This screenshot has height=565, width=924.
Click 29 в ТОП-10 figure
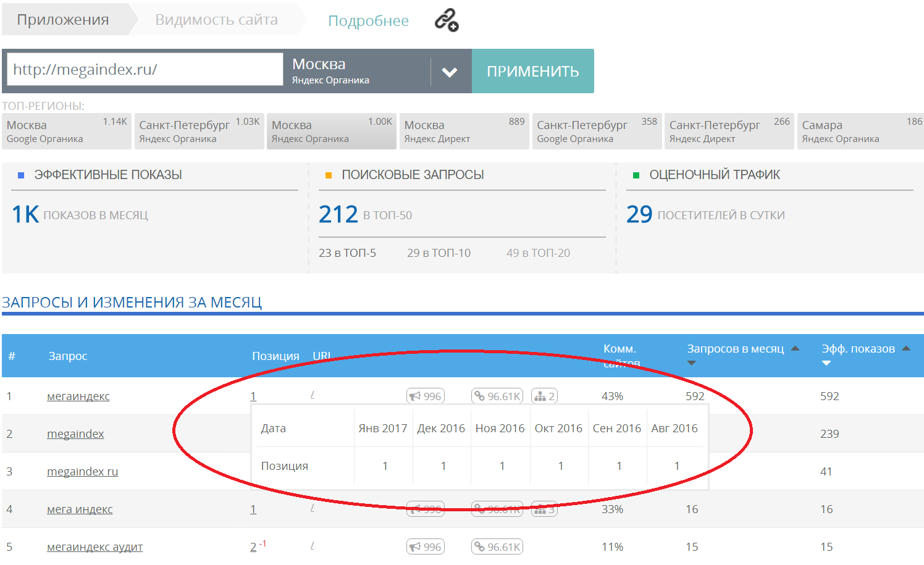point(439,253)
